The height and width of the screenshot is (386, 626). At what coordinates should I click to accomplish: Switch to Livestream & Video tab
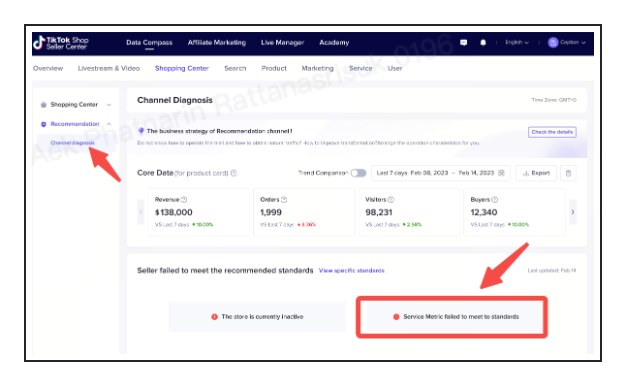(109, 68)
